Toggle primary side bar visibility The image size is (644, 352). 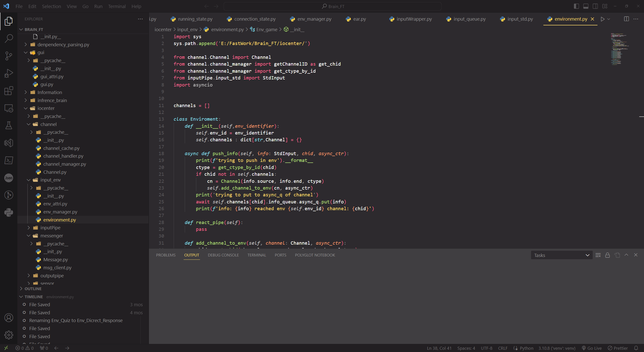(x=576, y=6)
